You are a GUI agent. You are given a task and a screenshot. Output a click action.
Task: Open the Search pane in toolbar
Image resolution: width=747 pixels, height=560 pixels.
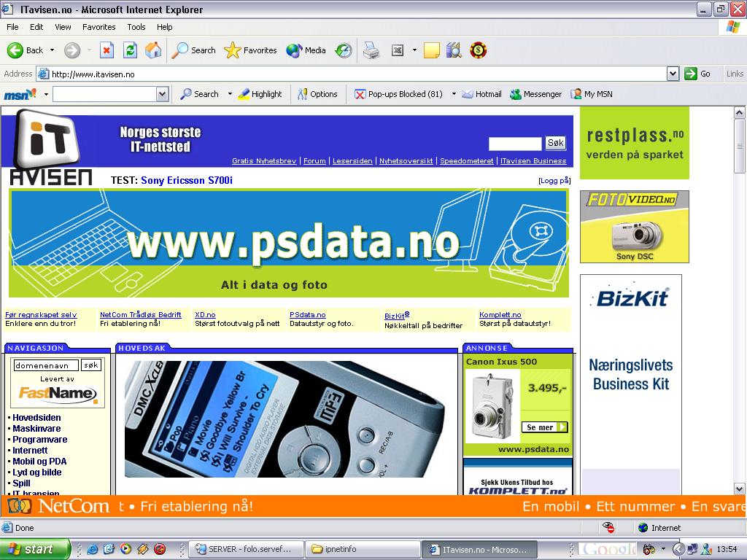pos(193,50)
